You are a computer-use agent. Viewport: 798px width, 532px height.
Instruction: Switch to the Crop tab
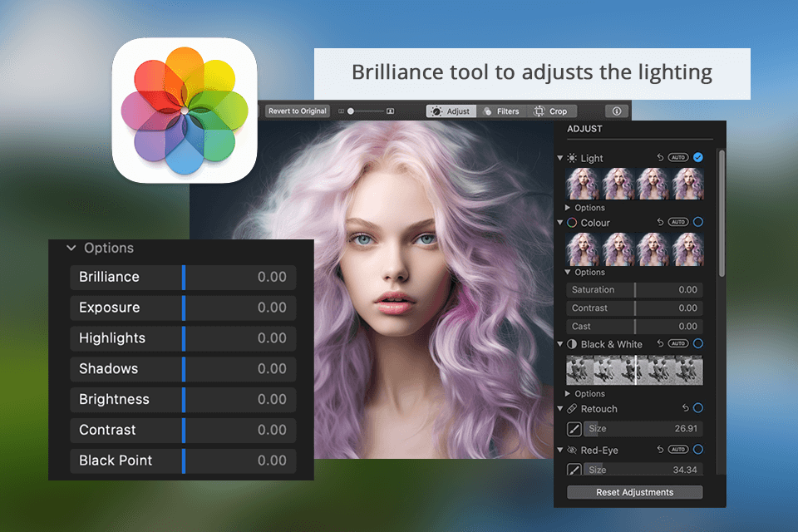[551, 111]
